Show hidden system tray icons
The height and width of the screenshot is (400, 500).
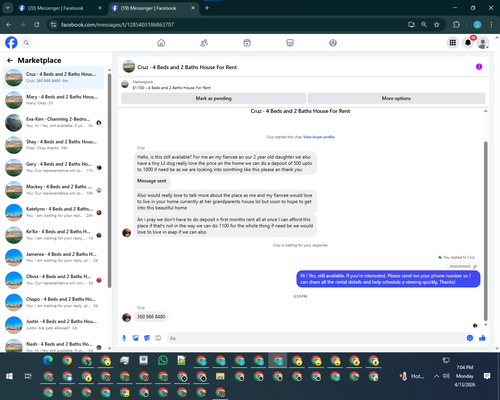pos(436,376)
